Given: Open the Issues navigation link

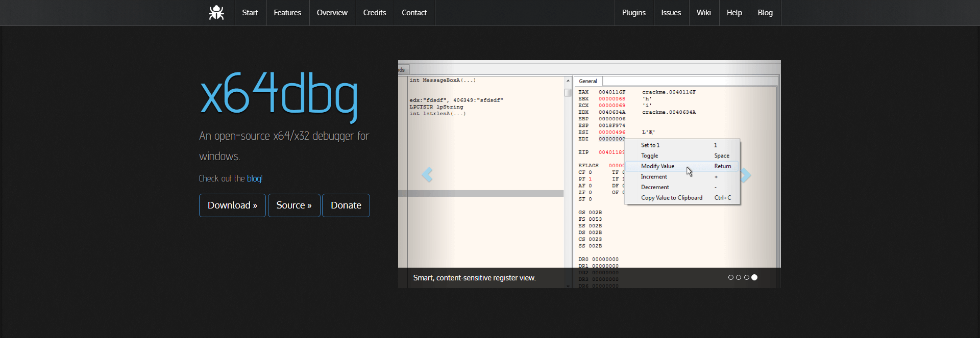Looking at the screenshot, I should pyautogui.click(x=671, y=13).
